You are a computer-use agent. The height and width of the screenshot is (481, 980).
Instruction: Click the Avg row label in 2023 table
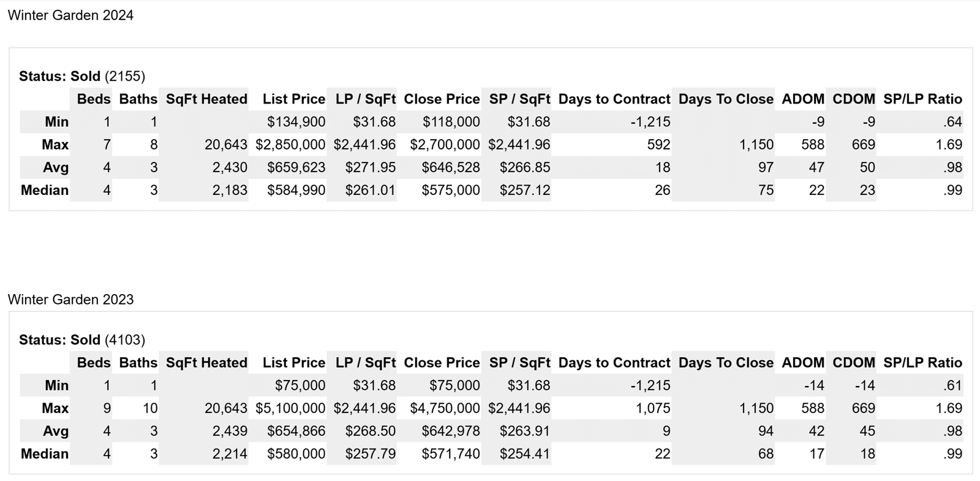point(56,431)
